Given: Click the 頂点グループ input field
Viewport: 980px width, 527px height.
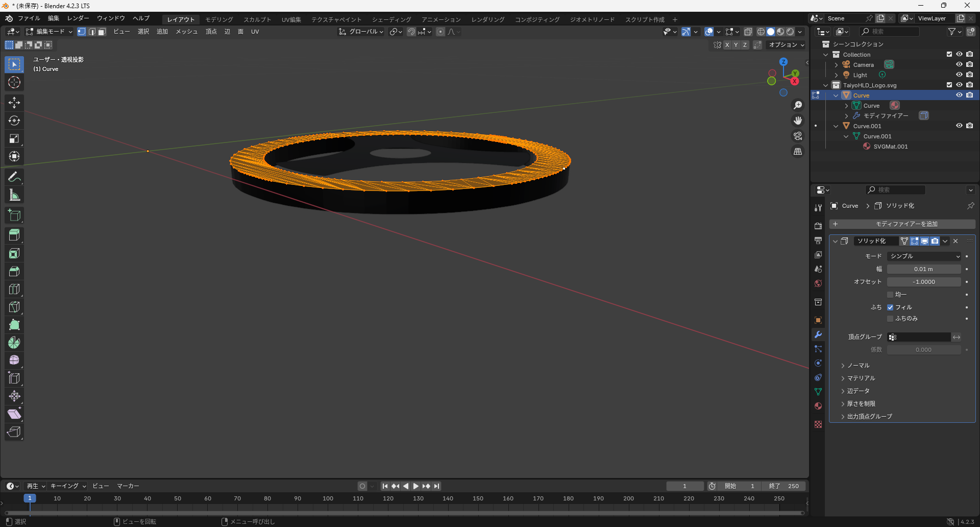Looking at the screenshot, I should click(919, 337).
